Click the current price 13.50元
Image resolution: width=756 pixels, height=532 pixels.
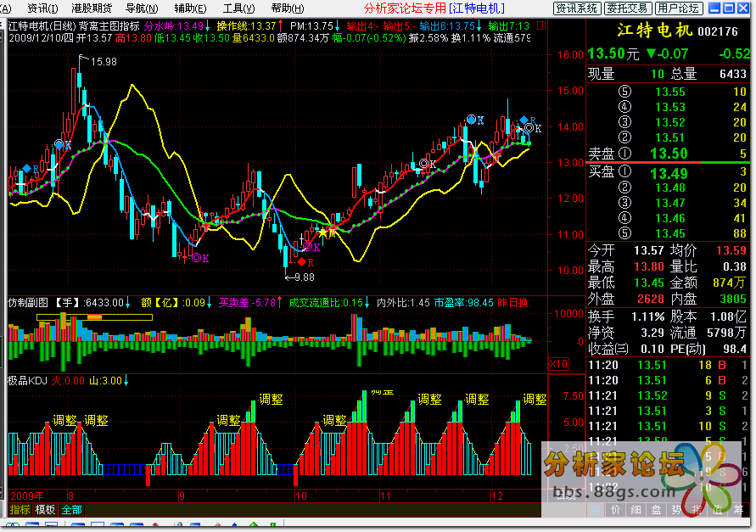point(613,53)
